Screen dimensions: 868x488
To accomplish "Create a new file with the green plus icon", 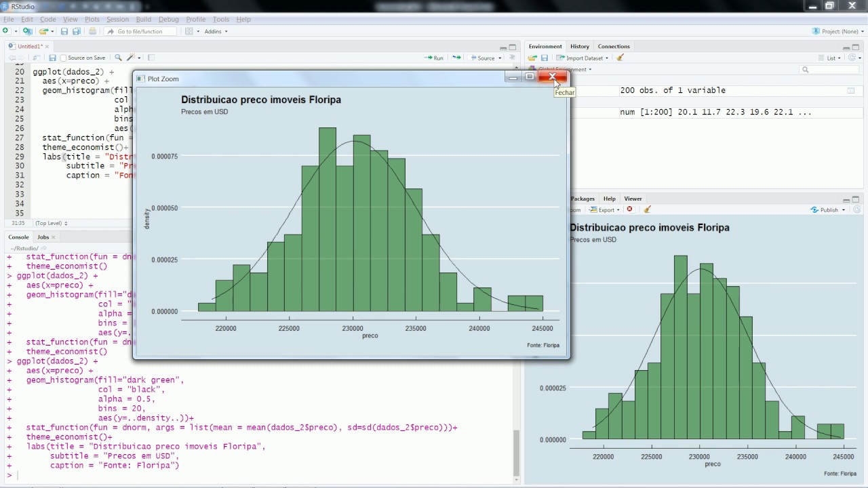I will click(5, 31).
